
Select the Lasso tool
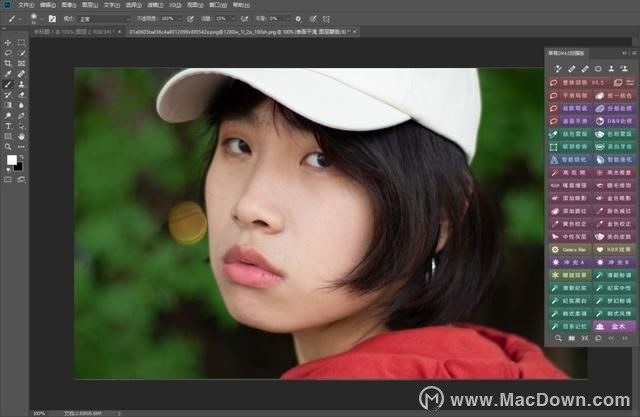click(8, 53)
